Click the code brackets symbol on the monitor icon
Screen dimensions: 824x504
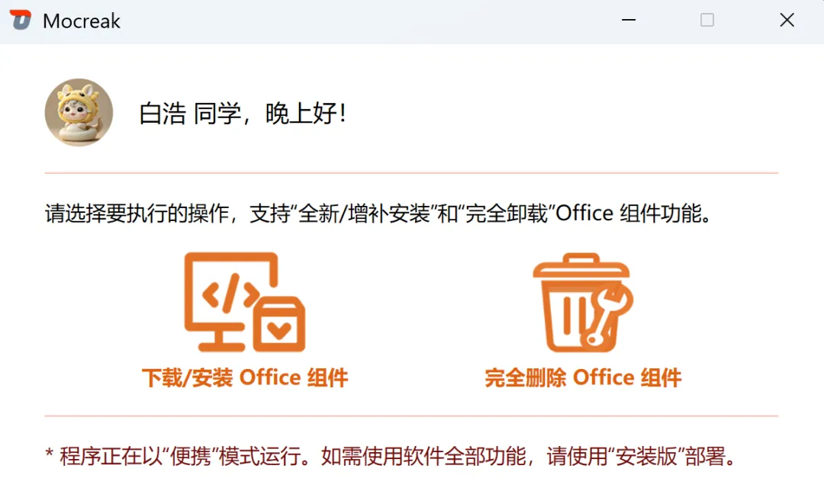[x=230, y=294]
